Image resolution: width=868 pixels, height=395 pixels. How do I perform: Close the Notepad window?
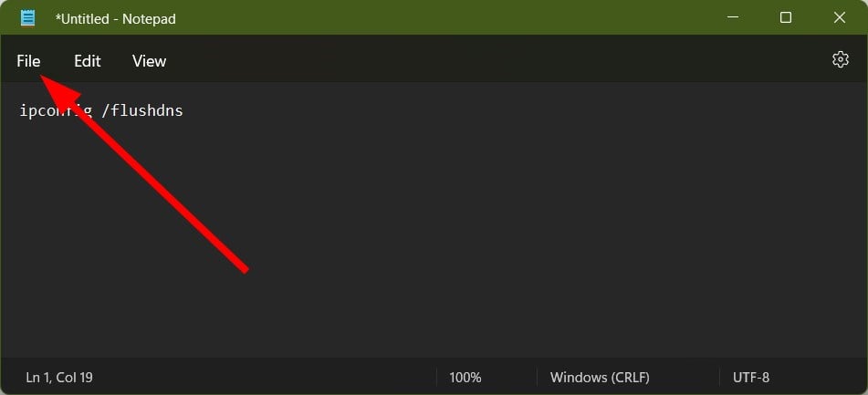[839, 17]
